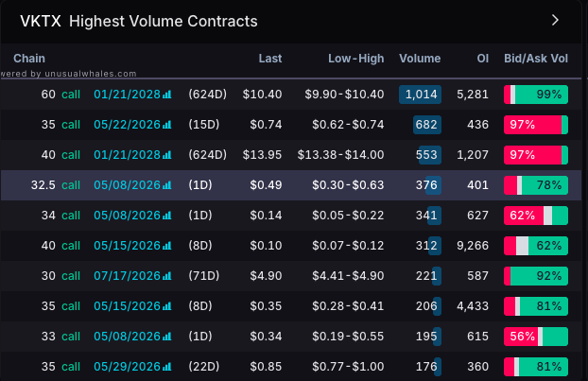Click the 92% bid/ask volume bar
This screenshot has width=588, height=381.
tap(536, 276)
